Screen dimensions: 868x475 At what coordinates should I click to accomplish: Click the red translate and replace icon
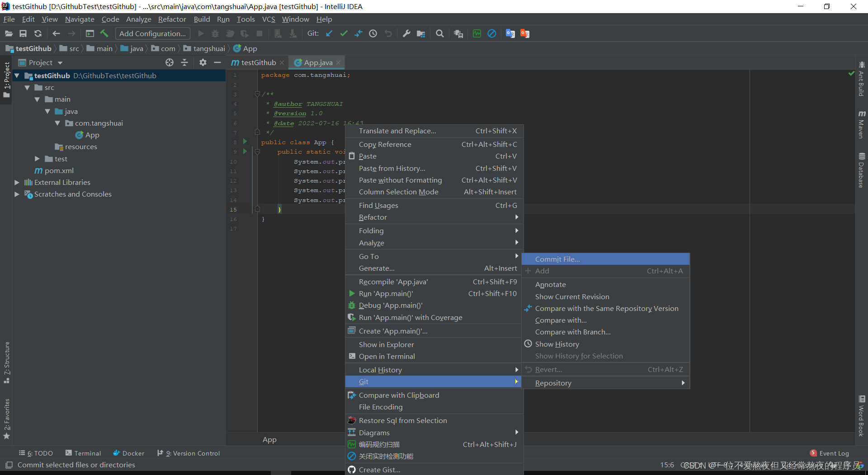(x=525, y=33)
